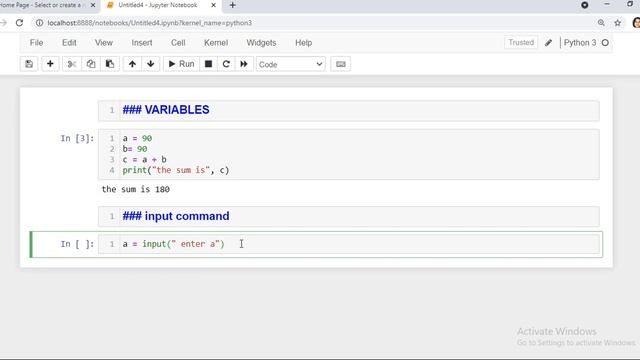Viewport: 640px width, 360px height.
Task: Move the selected cell down with the arrow
Action: 151,64
